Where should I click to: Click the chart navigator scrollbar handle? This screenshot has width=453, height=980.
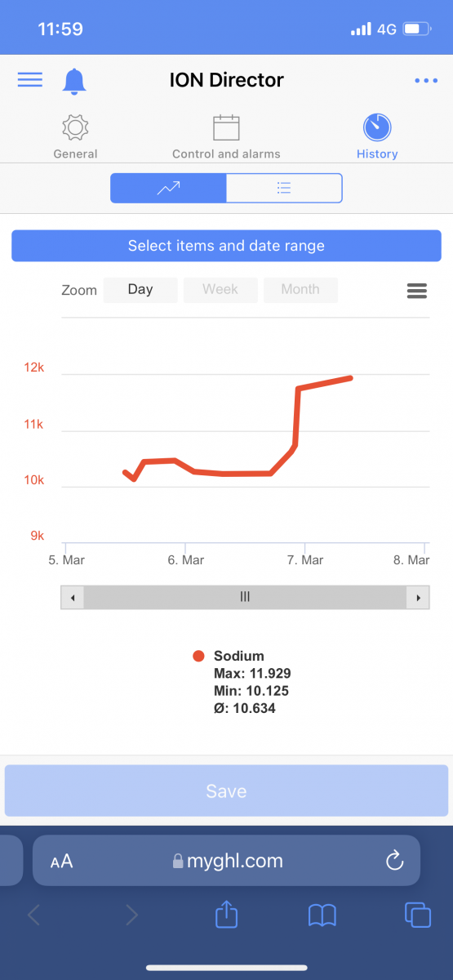[x=245, y=598]
